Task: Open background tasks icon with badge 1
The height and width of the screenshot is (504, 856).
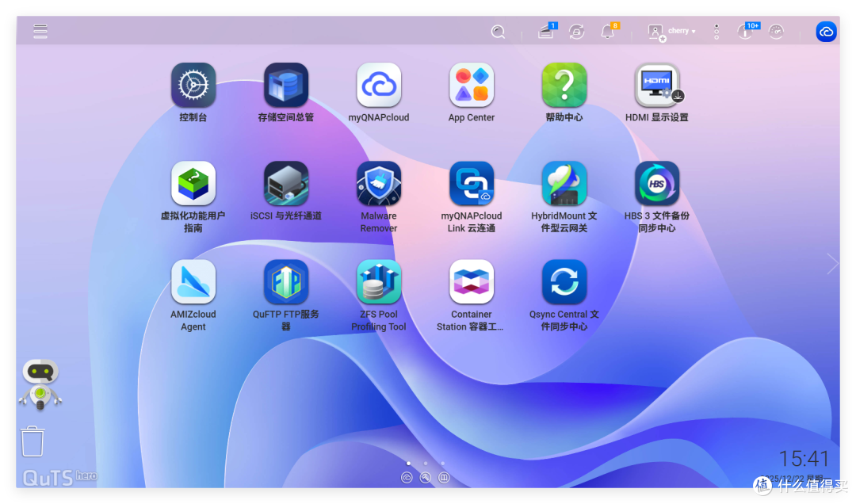Action: click(x=546, y=31)
